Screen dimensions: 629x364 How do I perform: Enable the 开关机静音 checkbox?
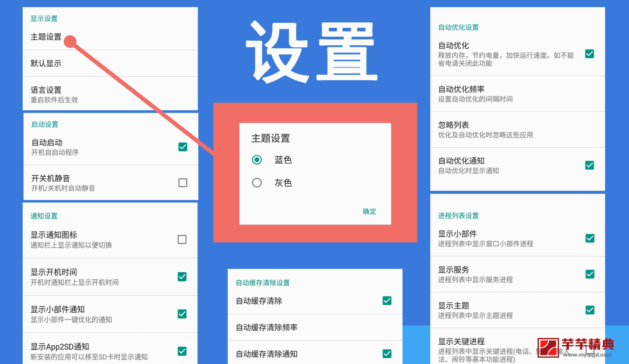(183, 183)
